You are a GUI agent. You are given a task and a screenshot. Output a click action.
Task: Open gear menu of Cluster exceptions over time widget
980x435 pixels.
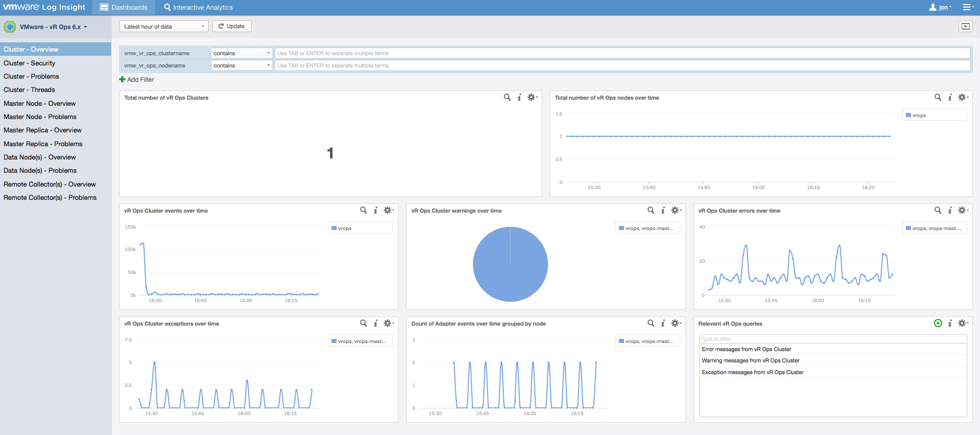(389, 323)
